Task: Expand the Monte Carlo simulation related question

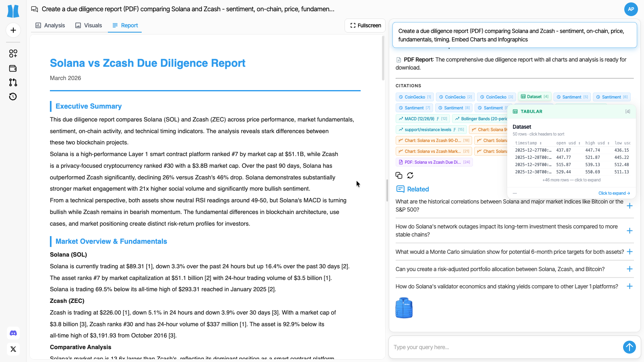Action: pos(630,251)
